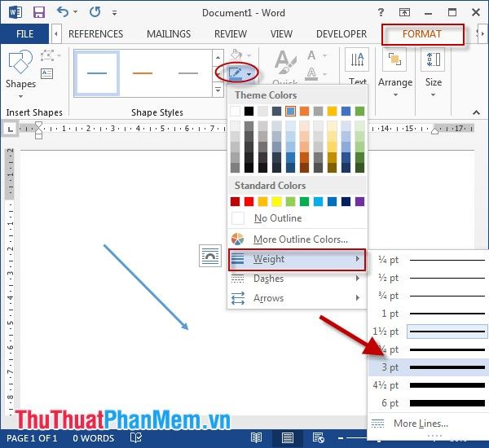Open the Arrange dropdown
This screenshot has height=448, width=489.
[395, 73]
